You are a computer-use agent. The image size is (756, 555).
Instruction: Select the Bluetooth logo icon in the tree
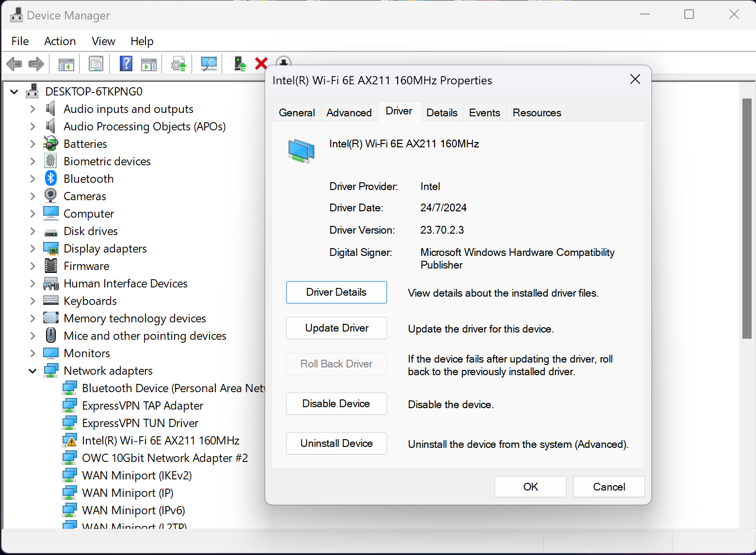coord(50,178)
